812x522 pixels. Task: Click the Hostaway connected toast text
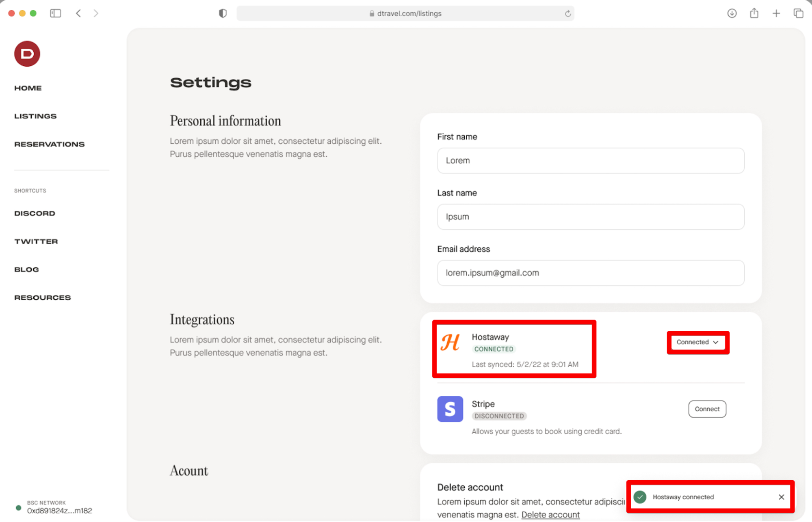(x=683, y=497)
